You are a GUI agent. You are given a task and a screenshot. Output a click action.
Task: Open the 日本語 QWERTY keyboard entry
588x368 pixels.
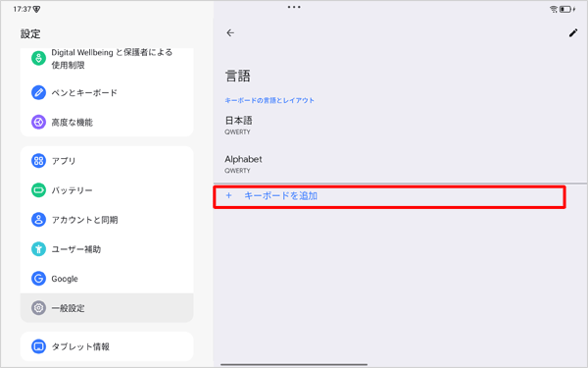(x=400, y=126)
